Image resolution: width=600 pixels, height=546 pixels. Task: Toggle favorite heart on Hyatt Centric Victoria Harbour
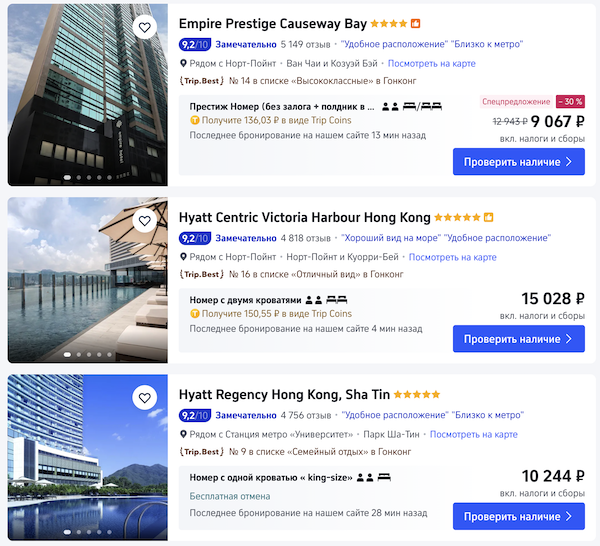(x=145, y=221)
